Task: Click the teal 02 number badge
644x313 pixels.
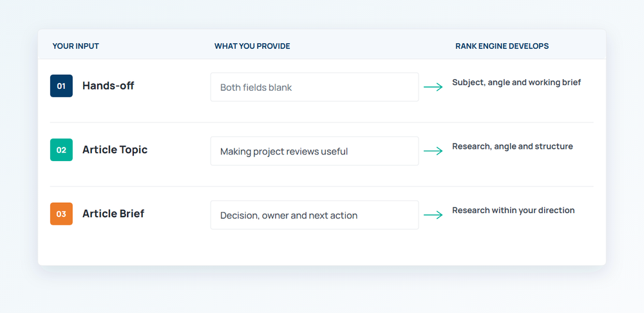Action: coord(61,150)
